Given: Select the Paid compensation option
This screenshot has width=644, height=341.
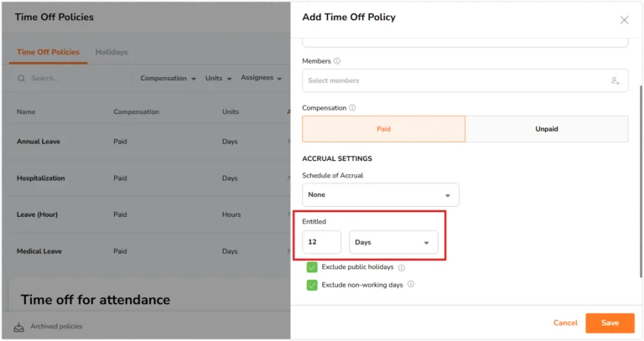Looking at the screenshot, I should tap(383, 129).
